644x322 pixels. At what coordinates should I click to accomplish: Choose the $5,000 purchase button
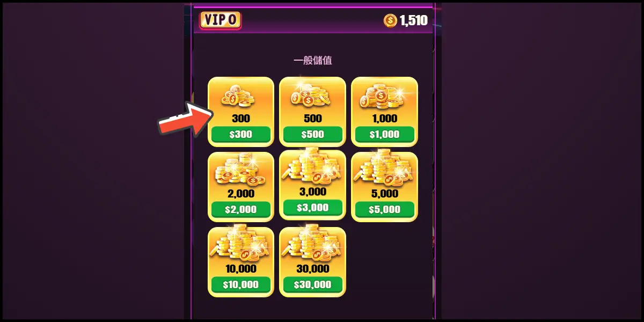[385, 209]
